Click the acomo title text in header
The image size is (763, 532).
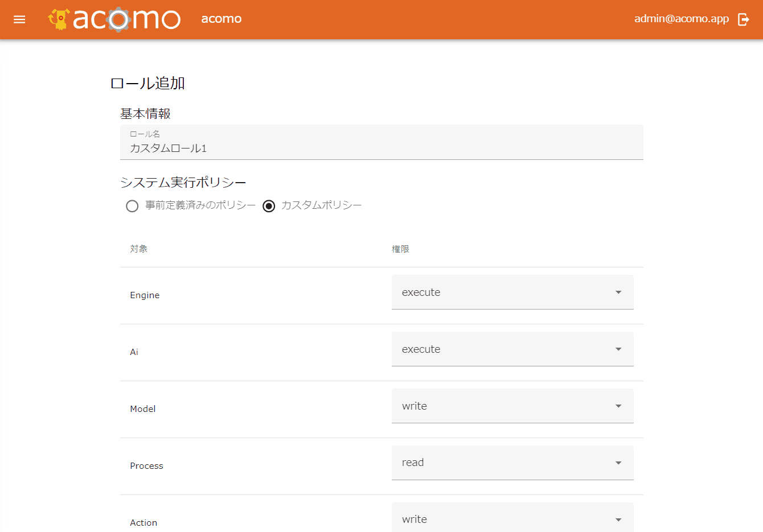tap(221, 19)
